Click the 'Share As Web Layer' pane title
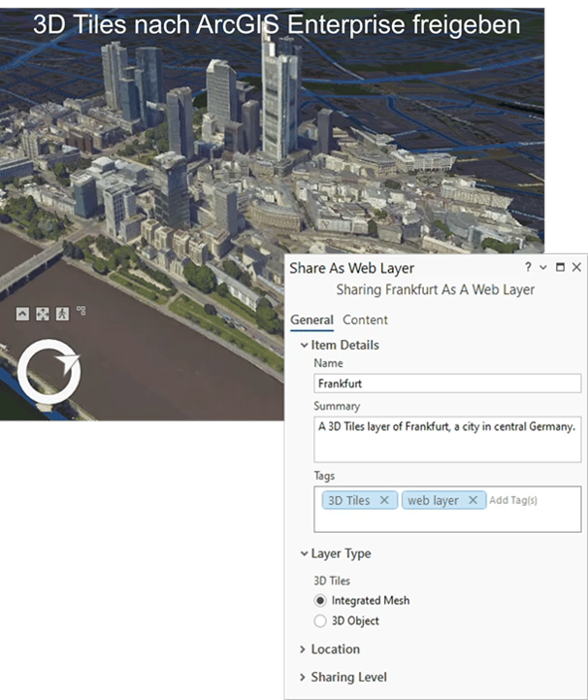 click(351, 268)
